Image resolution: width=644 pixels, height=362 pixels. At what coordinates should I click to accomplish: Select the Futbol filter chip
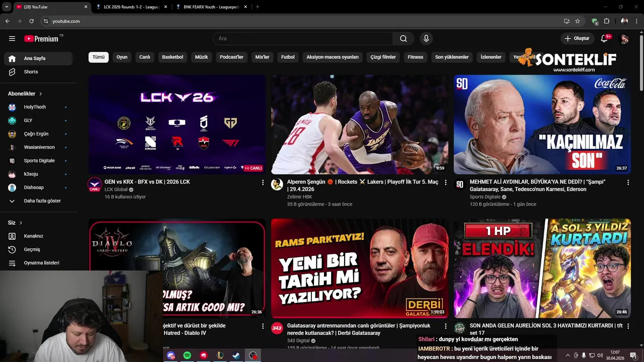coord(288,57)
